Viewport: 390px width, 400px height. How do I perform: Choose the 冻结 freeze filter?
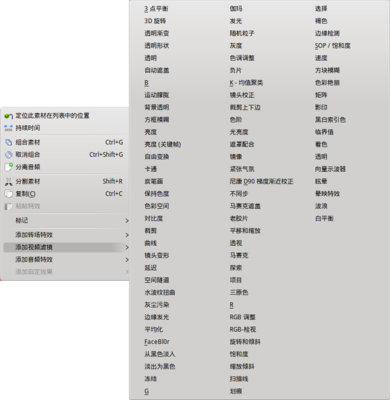[150, 379]
